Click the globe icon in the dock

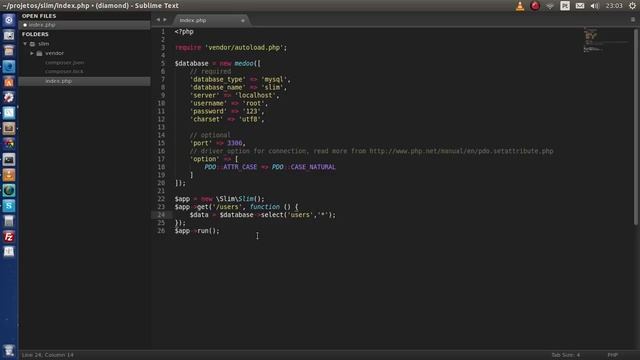click(x=9, y=190)
